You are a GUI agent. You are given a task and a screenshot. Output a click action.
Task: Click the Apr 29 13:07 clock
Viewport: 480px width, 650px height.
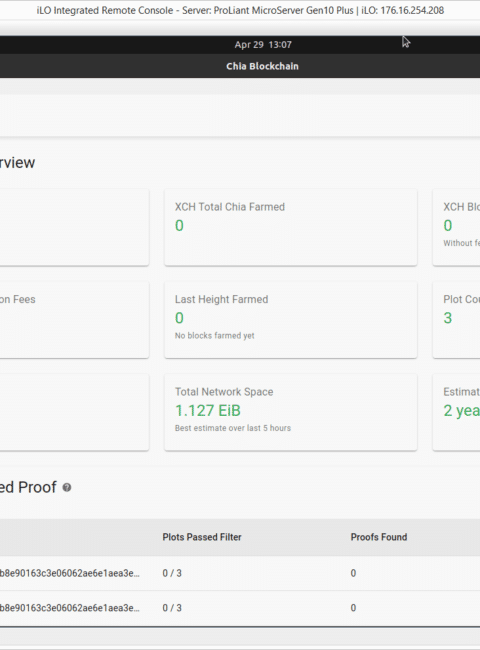pos(263,45)
